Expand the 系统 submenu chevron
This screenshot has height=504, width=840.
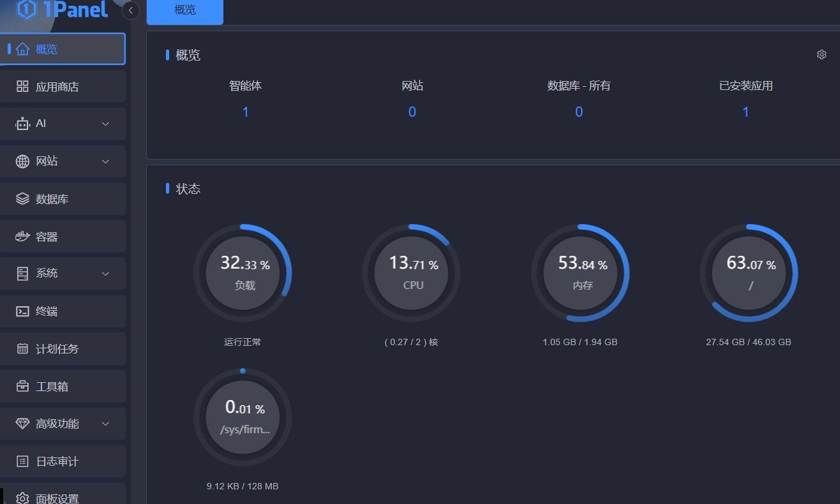[106, 274]
